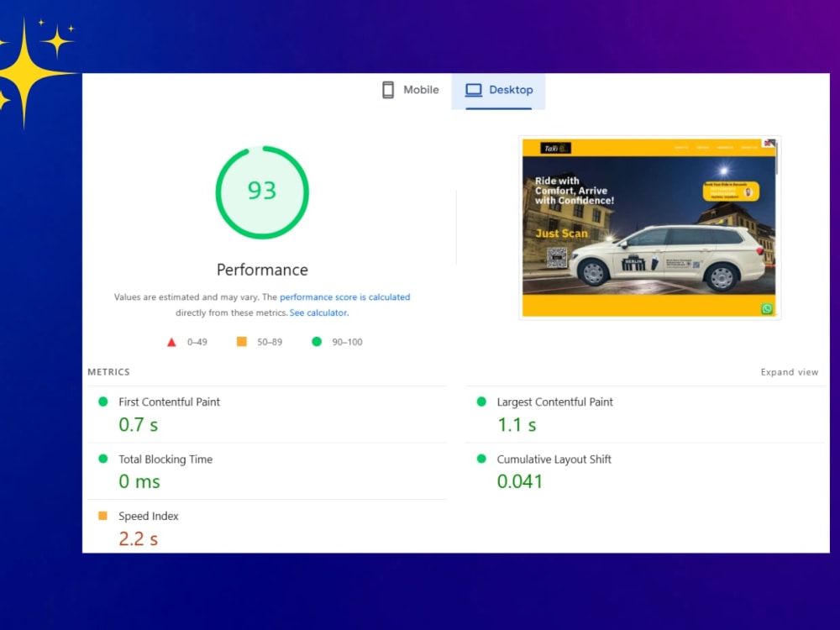
Task: Open the 'See calculator' link
Action: click(318, 312)
